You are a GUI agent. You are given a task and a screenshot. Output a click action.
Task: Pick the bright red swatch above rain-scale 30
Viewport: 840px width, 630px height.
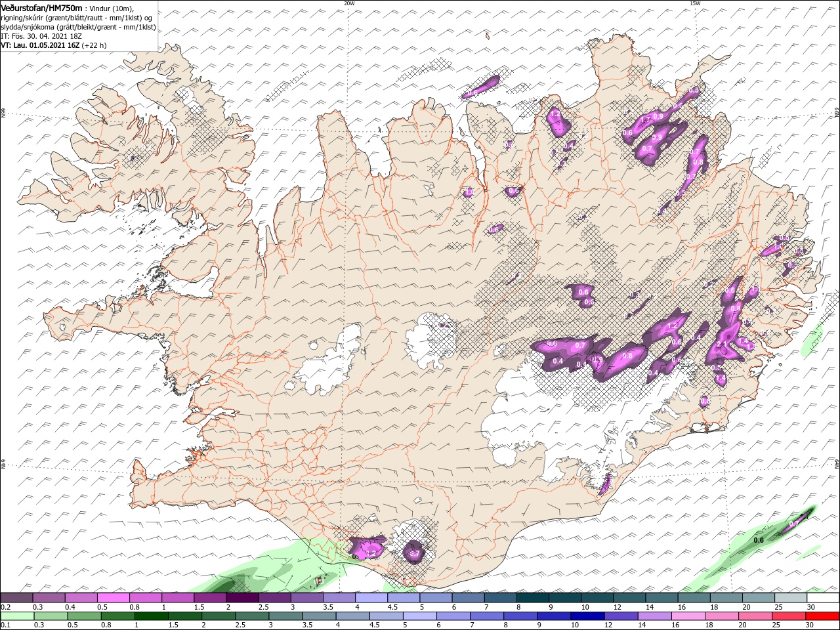[x=823, y=616]
